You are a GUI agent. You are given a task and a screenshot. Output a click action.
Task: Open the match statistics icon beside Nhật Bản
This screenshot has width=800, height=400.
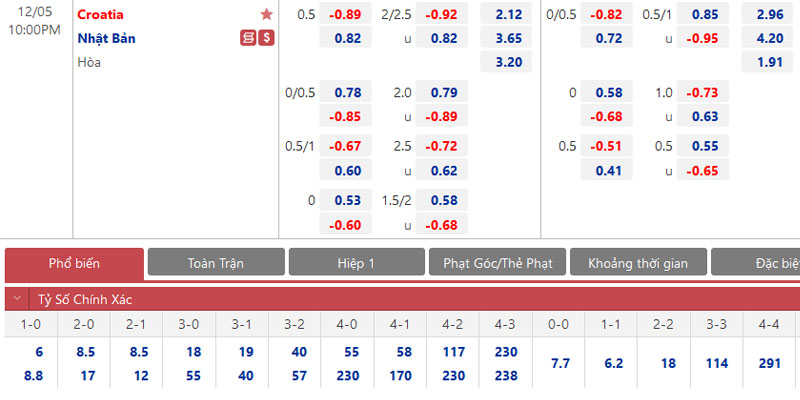248,38
